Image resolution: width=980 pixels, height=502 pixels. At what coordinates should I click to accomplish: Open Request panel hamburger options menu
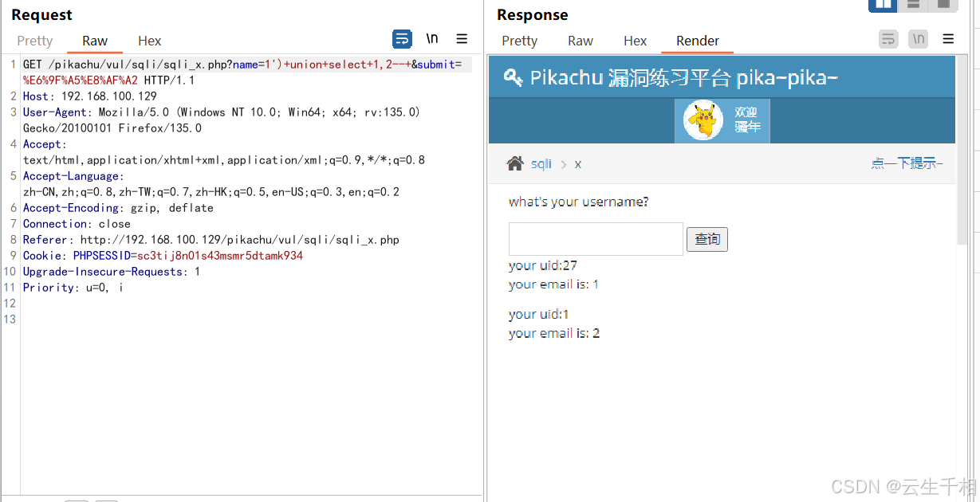pyautogui.click(x=462, y=39)
